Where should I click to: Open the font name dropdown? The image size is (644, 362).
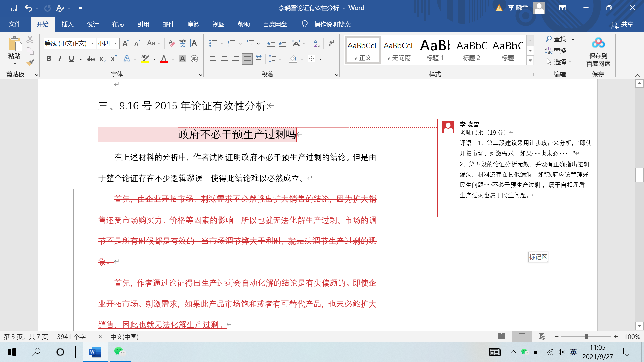click(x=92, y=43)
